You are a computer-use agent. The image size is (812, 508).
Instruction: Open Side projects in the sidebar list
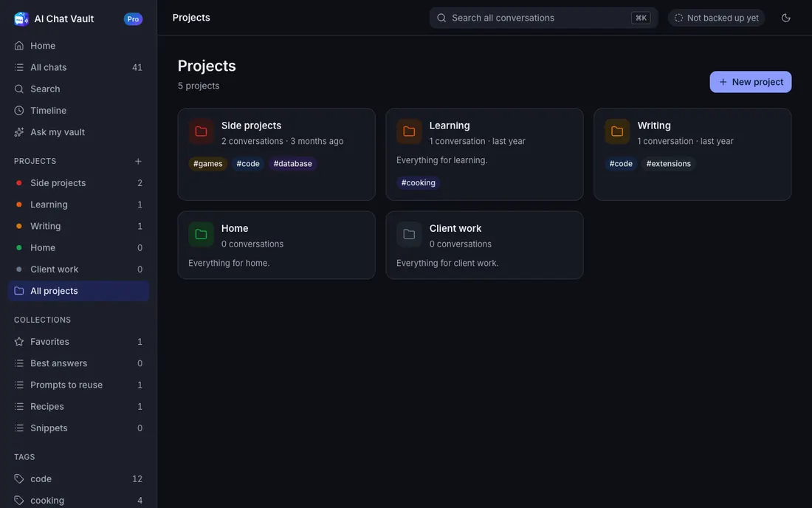(78, 183)
